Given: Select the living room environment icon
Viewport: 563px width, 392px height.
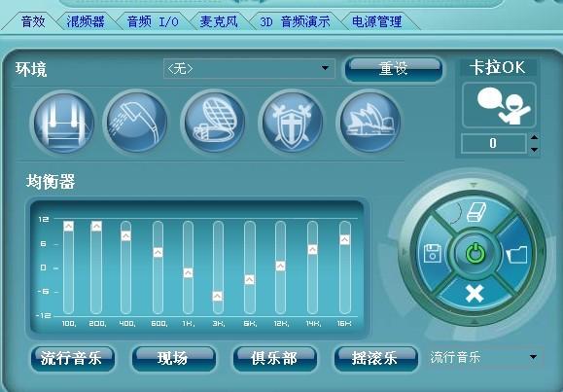Looking at the screenshot, I should (63, 123).
